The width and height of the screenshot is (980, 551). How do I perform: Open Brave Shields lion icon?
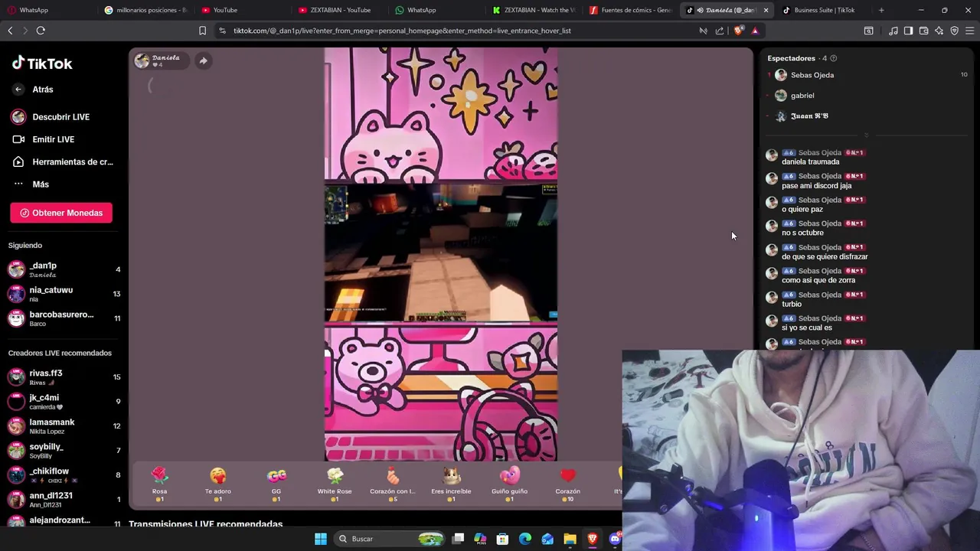click(738, 31)
